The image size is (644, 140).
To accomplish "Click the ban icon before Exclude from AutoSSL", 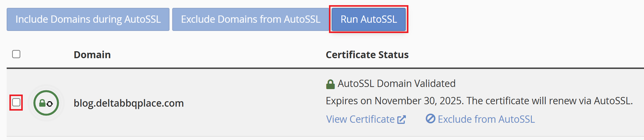I will coord(430,119).
